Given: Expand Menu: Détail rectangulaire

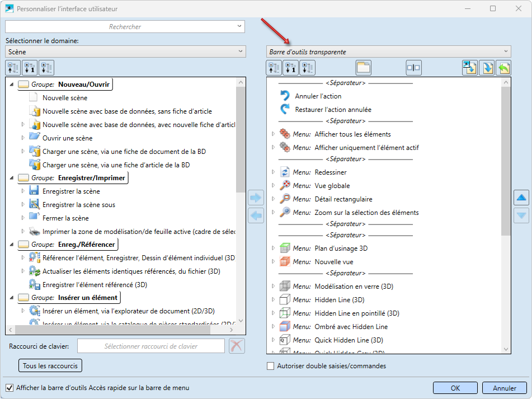Looking at the screenshot, I should click(x=274, y=199).
